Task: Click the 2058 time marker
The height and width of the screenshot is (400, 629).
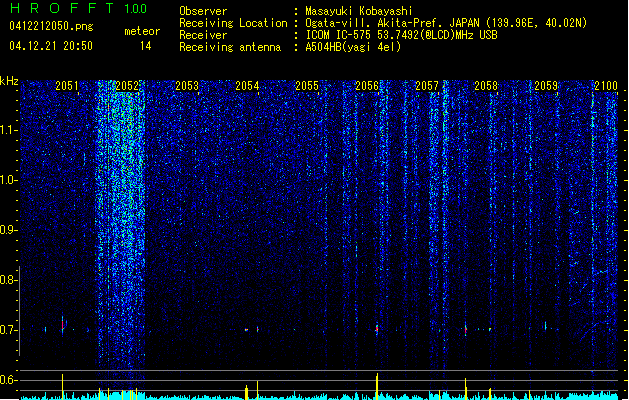Action: pos(486,86)
